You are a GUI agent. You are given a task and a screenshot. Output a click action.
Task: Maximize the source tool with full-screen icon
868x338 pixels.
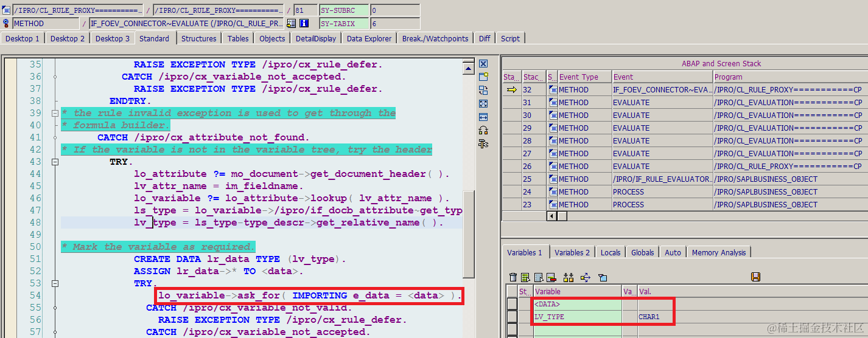pos(483,103)
